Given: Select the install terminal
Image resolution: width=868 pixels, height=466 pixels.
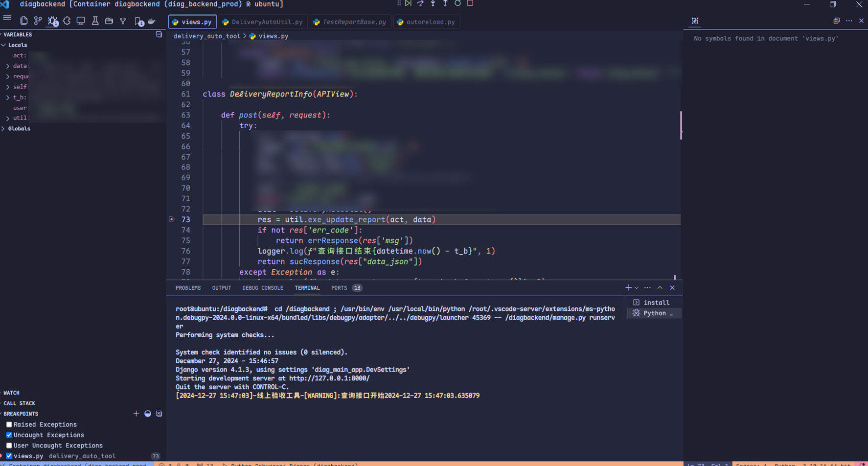Looking at the screenshot, I should click(x=655, y=303).
